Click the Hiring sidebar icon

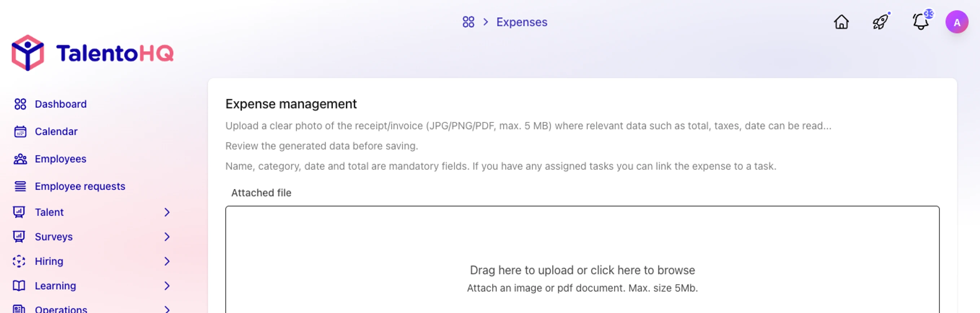[19, 261]
